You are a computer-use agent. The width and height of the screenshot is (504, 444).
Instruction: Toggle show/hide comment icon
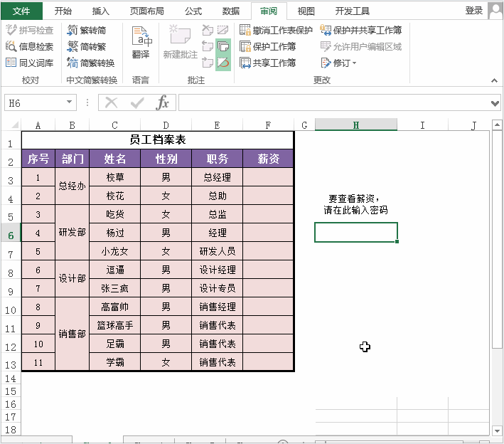(x=222, y=30)
